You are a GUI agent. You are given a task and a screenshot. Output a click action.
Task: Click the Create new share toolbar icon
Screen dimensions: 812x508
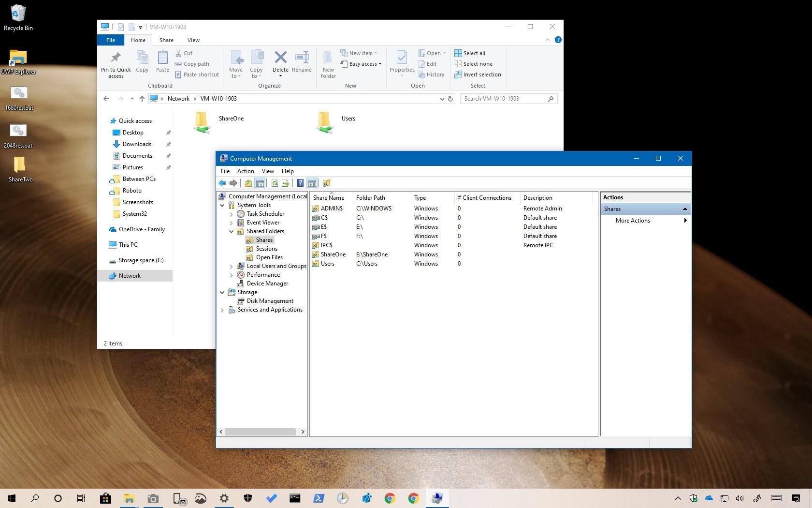coord(326,183)
